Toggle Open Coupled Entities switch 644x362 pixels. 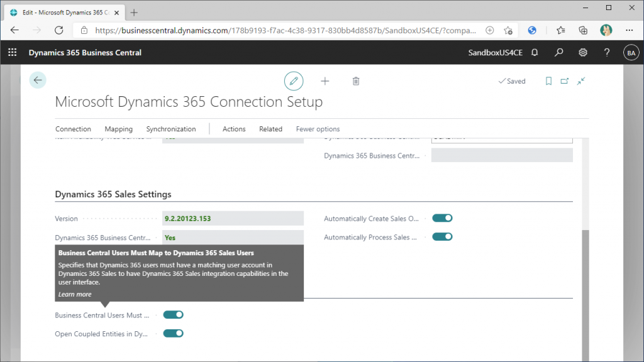[x=173, y=334]
